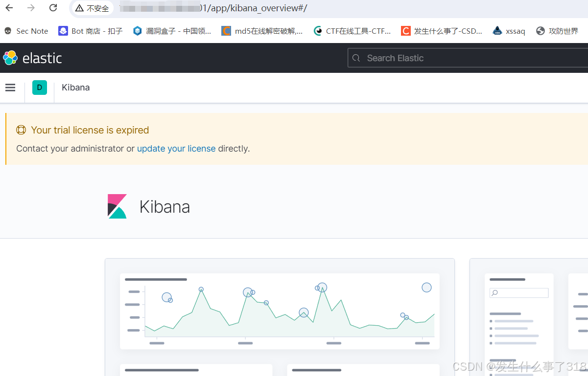Click the Elastic logo in header

click(33, 58)
